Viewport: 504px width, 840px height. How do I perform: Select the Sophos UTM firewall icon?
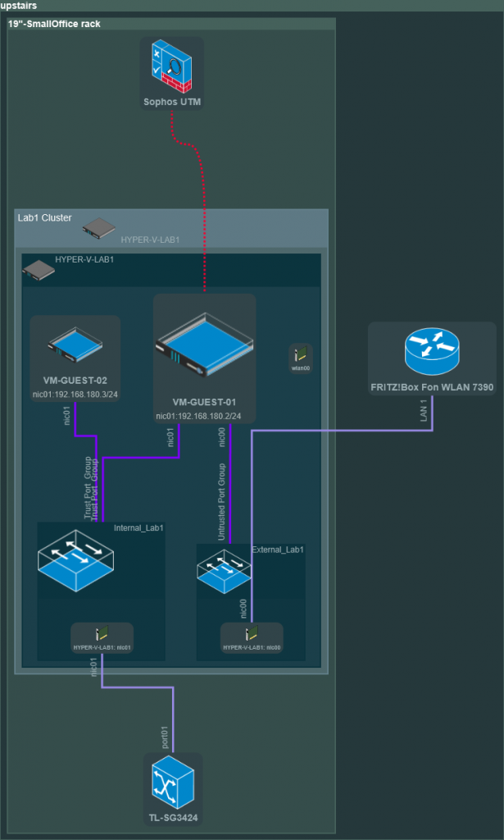click(172, 67)
